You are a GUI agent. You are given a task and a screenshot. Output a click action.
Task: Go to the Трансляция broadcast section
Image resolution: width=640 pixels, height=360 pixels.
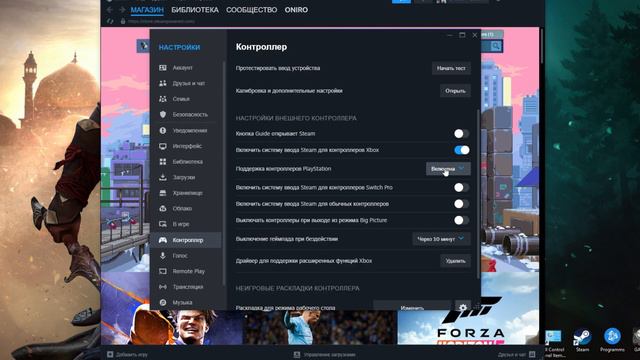[x=186, y=287]
